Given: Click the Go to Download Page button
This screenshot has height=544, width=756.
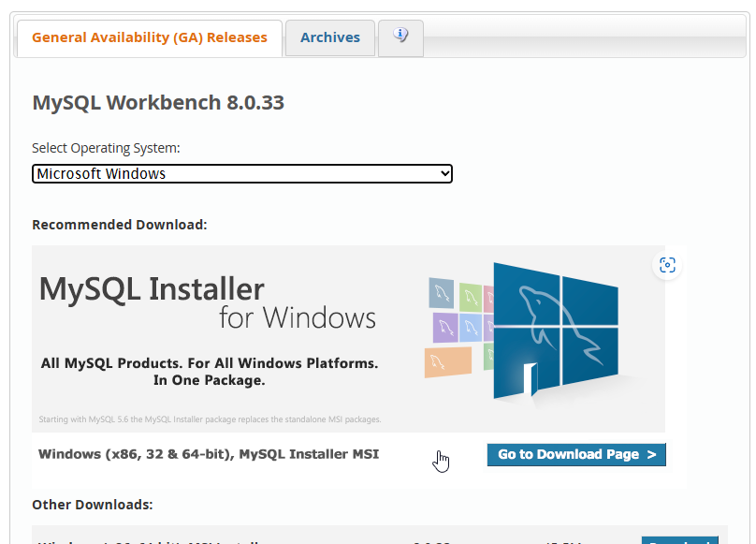Looking at the screenshot, I should tap(576, 455).
